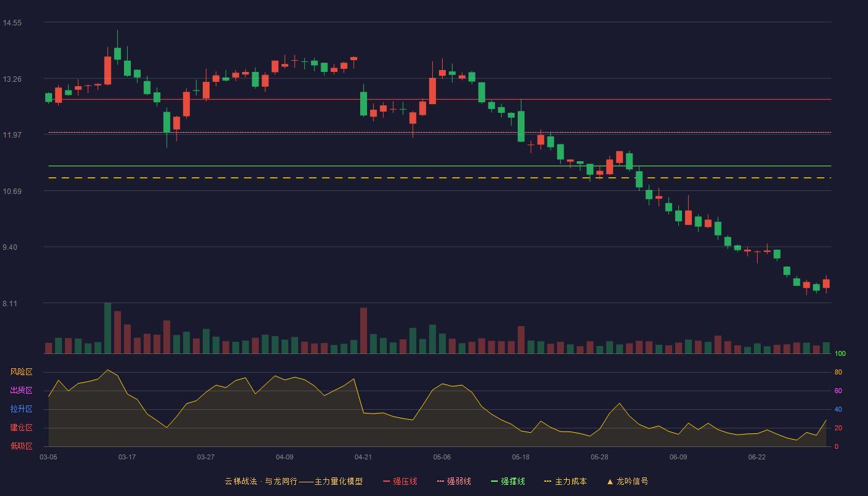This screenshot has height=496, width=868.
Task: Toggle the 主力成本 legend series
Action: [x=565, y=481]
